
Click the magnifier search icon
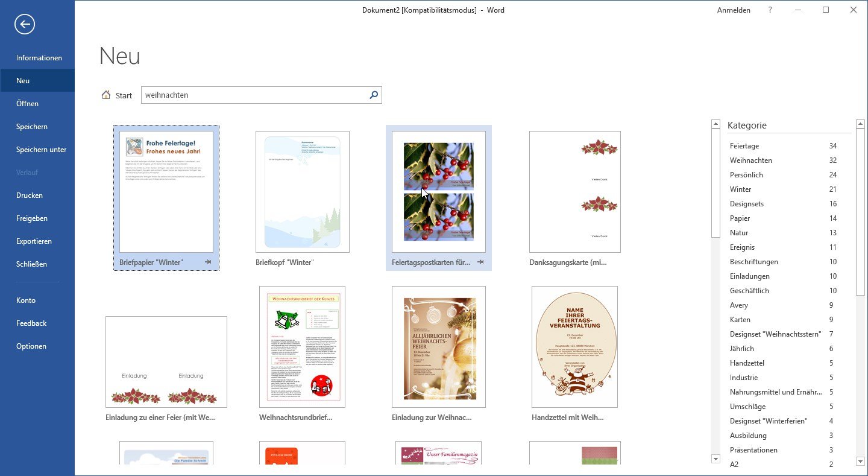tap(374, 95)
